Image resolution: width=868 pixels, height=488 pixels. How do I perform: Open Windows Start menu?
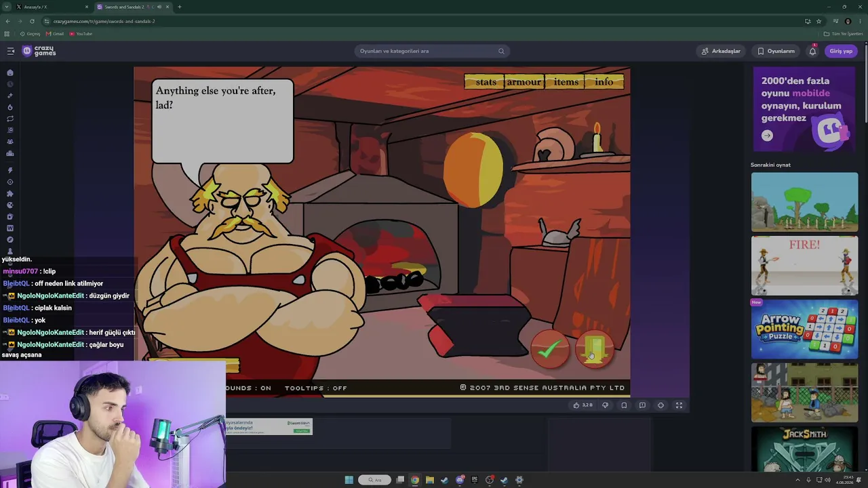click(349, 480)
